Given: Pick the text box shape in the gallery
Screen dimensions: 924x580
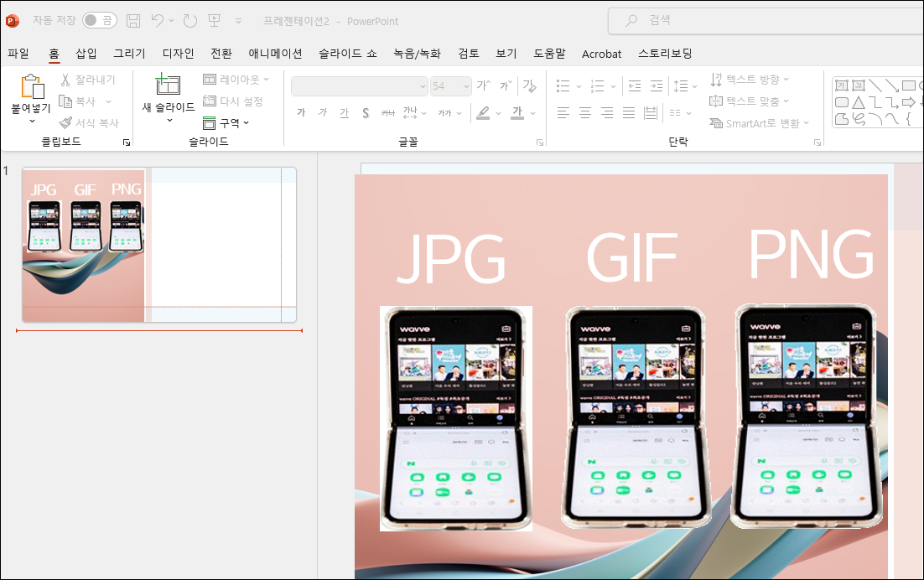Looking at the screenshot, I should coord(841,85).
